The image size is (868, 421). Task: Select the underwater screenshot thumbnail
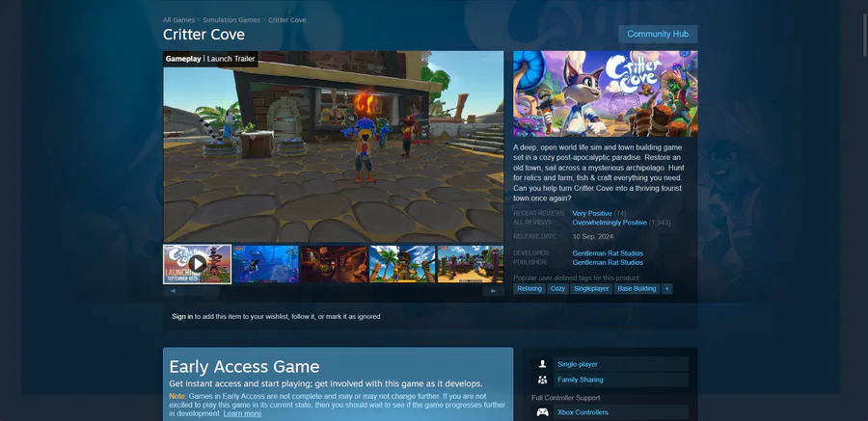point(266,264)
